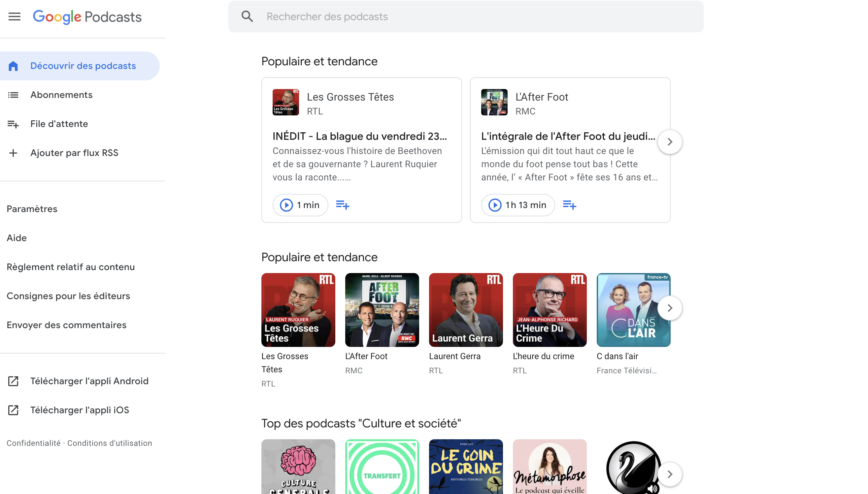Screen dimensions: 868x494
Task: Open episode INÉDIT - La blague du vendredi
Action: (x=360, y=136)
